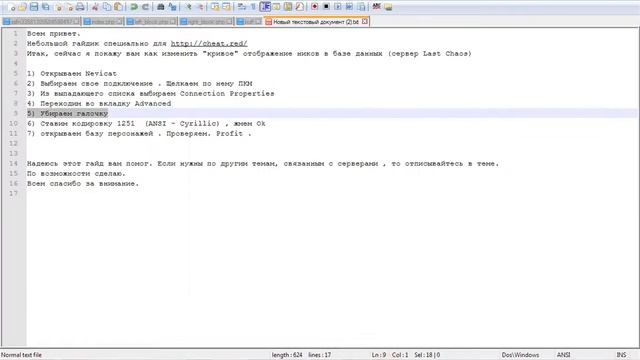
Task: Select the Новый текстовый документ (2).txt tab
Action: coord(316,22)
